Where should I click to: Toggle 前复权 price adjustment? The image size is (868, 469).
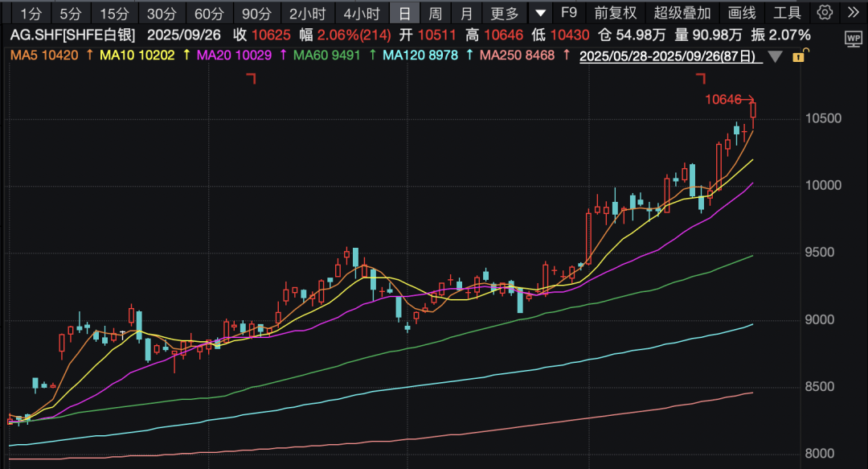616,12
